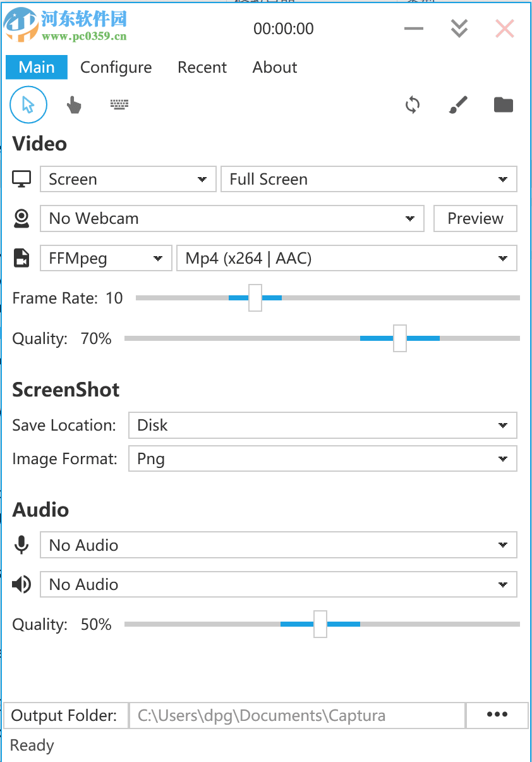Click the Frame Rate slider handle
Image resolution: width=532 pixels, height=762 pixels.
(x=255, y=298)
